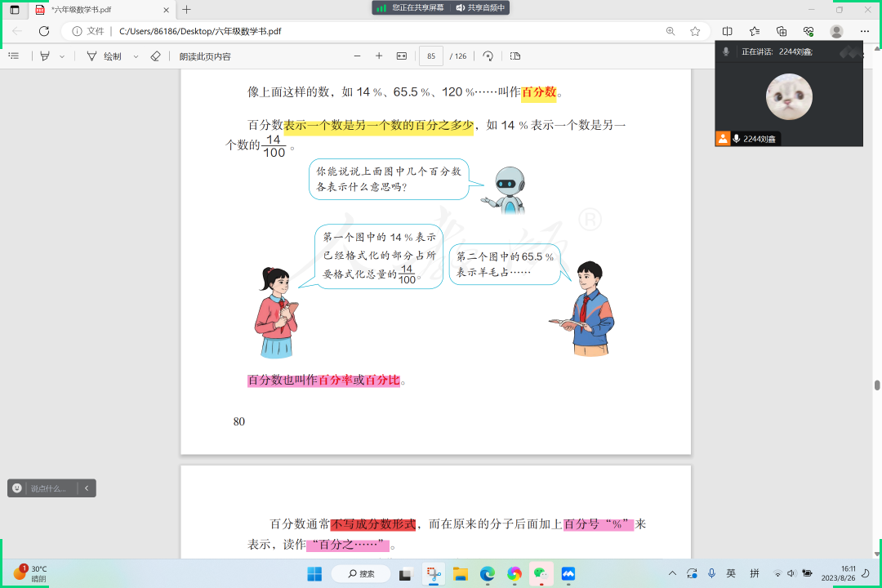Expand the highlighter color dropdown arrow
The height and width of the screenshot is (588, 882).
[60, 56]
